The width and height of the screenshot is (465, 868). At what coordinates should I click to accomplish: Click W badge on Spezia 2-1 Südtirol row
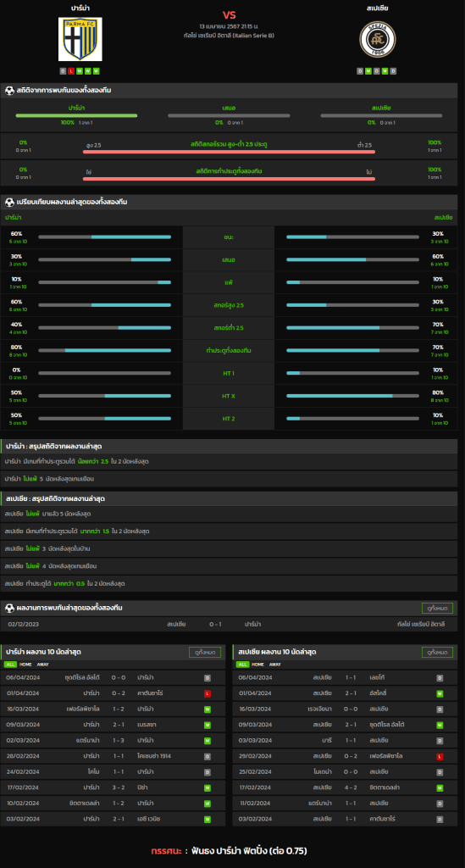(x=440, y=725)
